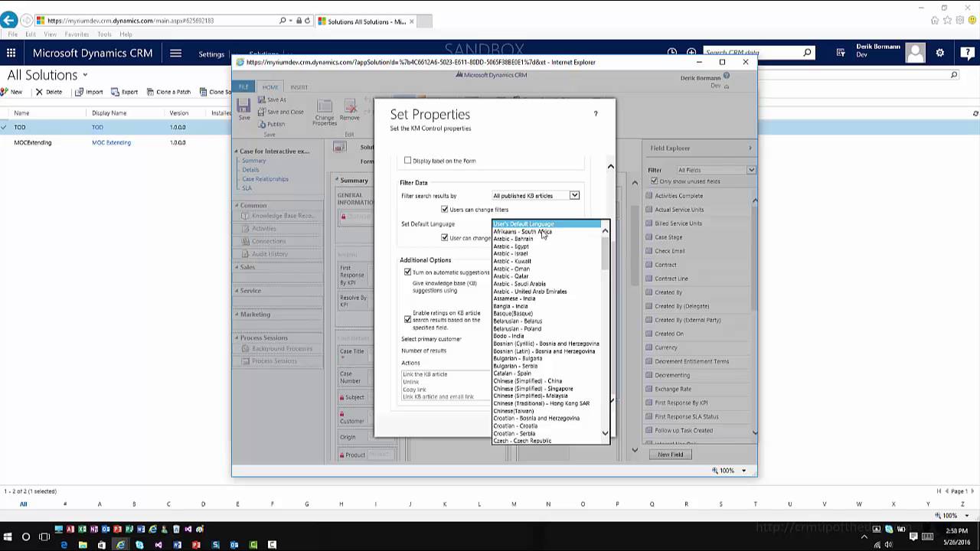Open Cortana search circle on taskbar
Screen dimensions: 980x551
point(26,536)
